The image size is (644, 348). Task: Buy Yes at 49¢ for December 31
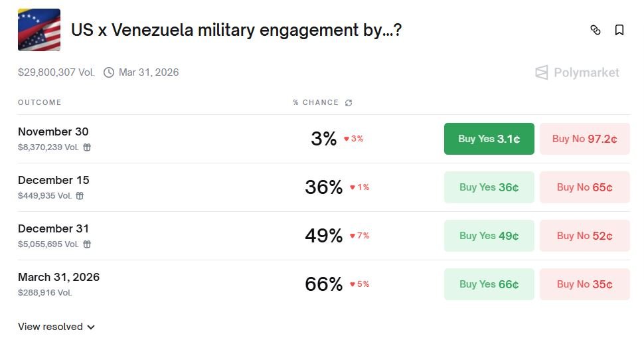489,236
